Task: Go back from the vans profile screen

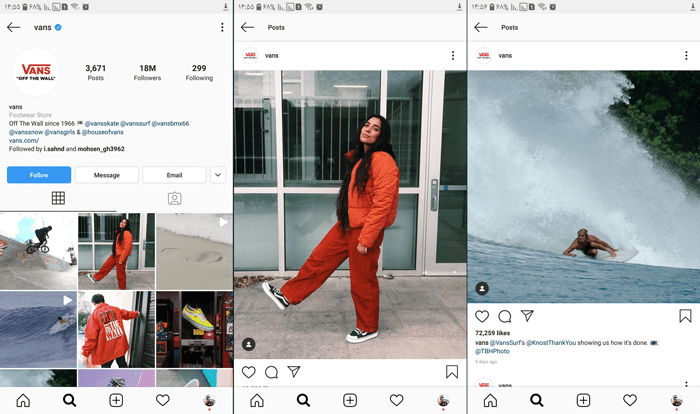Action: pyautogui.click(x=14, y=27)
